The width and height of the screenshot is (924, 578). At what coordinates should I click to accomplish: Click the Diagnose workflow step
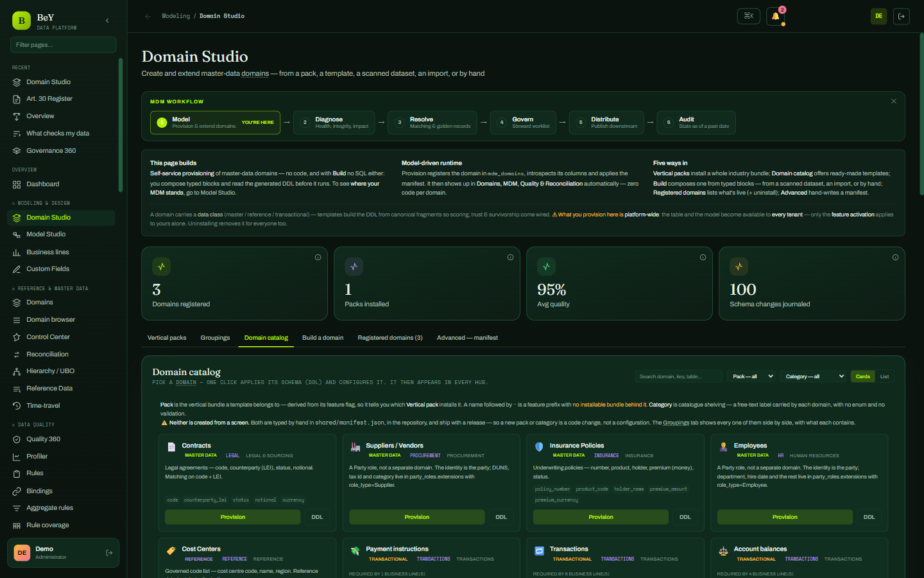[x=334, y=123]
